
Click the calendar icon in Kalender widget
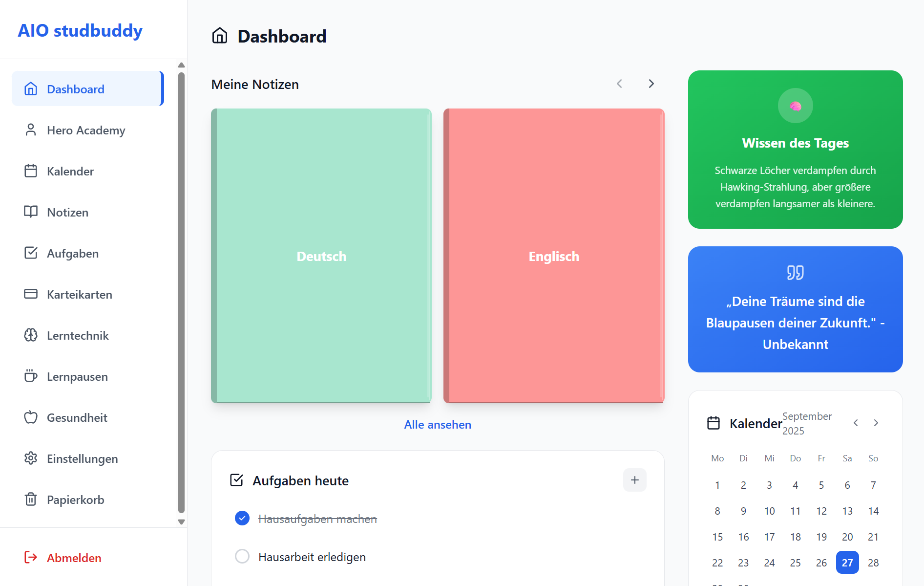(714, 423)
